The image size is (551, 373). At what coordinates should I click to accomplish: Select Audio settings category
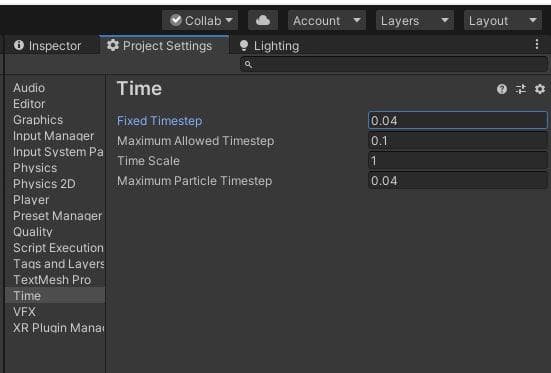click(55, 88)
